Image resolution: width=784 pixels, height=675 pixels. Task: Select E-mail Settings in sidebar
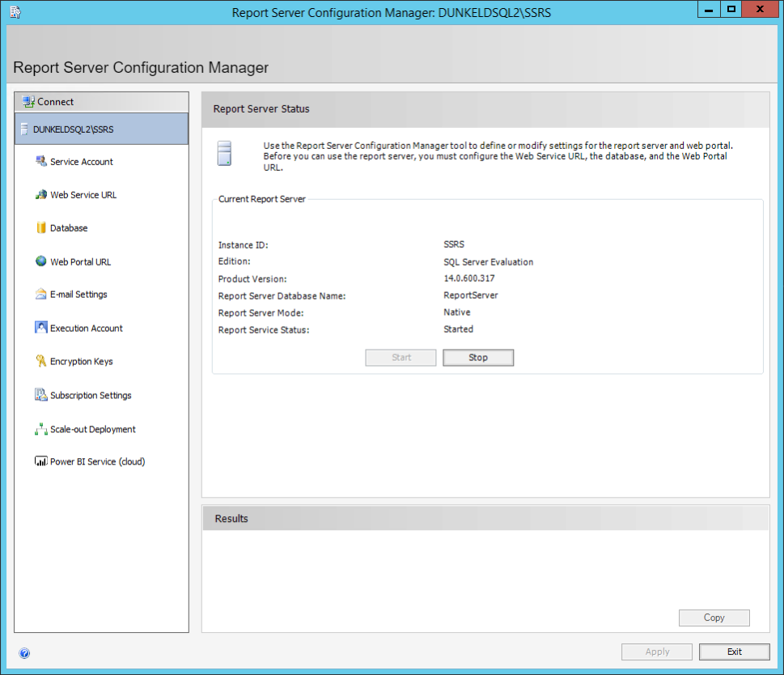tap(78, 295)
